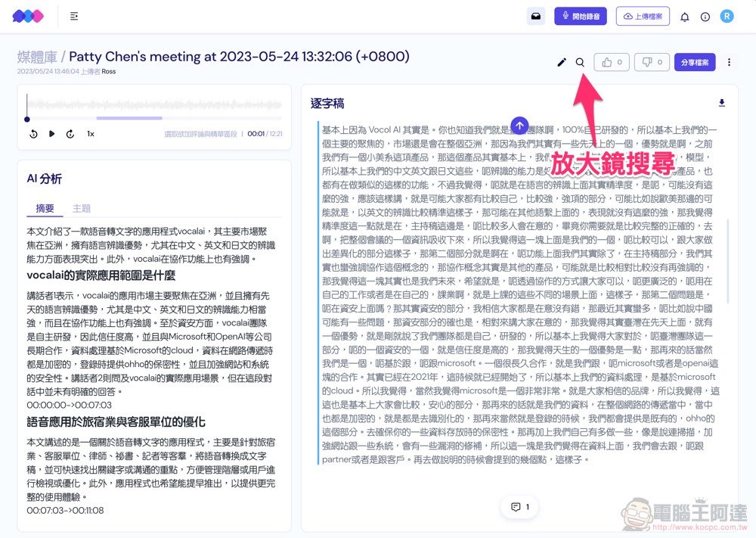Click the pencil edit title icon
Image resolution: width=756 pixels, height=538 pixels.
(x=562, y=62)
